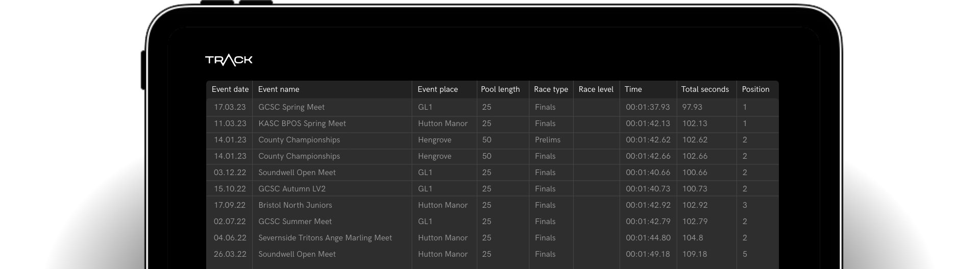Click the Position column header

point(755,89)
